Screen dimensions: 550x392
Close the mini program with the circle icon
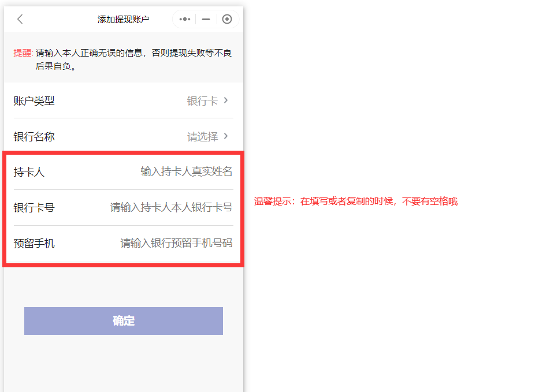(227, 19)
